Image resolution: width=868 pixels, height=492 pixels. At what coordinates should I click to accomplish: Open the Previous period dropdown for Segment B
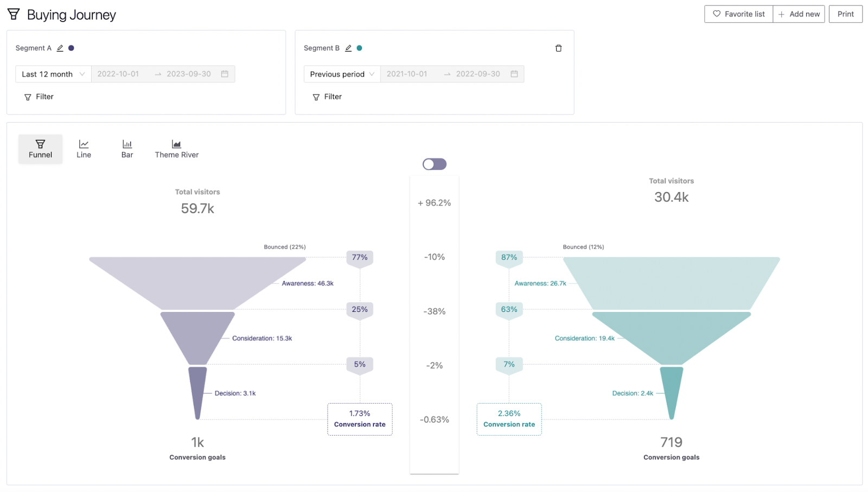click(x=341, y=74)
